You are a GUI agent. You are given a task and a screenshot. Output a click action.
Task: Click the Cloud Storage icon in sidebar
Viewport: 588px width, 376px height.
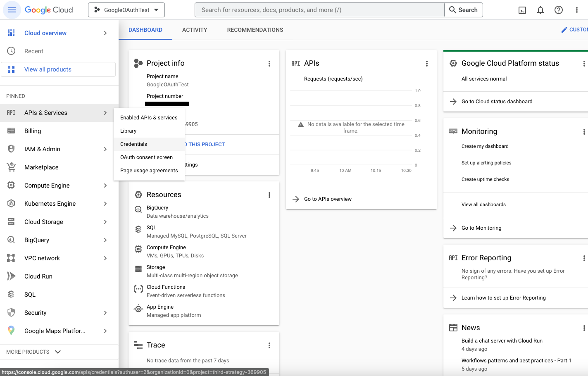pyautogui.click(x=11, y=222)
